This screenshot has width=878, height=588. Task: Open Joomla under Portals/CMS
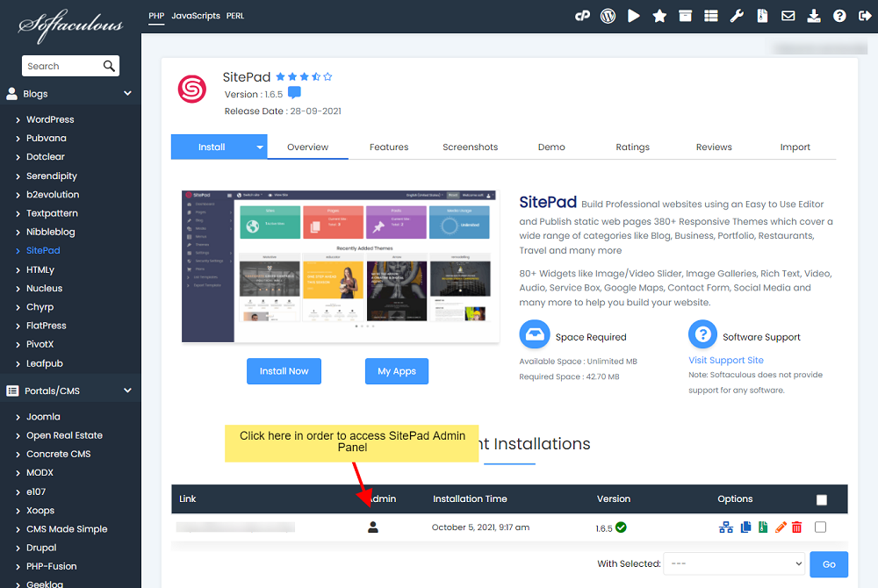(x=43, y=417)
